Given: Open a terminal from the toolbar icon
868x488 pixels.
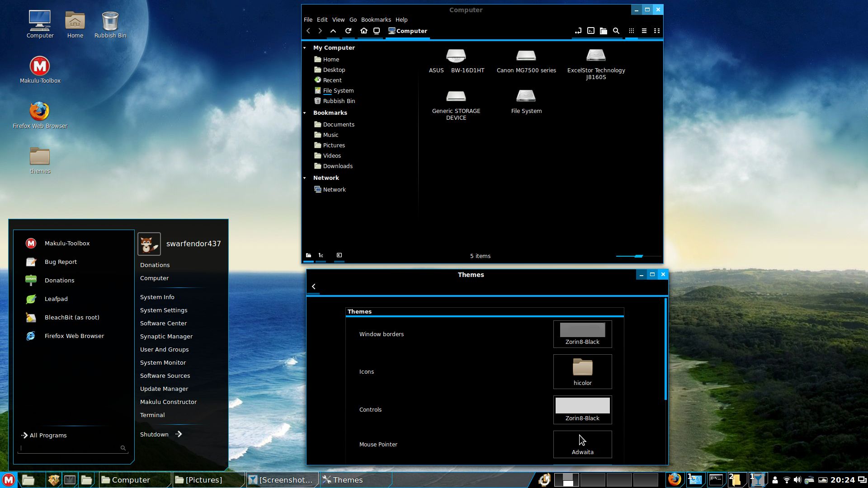Looking at the screenshot, I should pyautogui.click(x=591, y=31).
